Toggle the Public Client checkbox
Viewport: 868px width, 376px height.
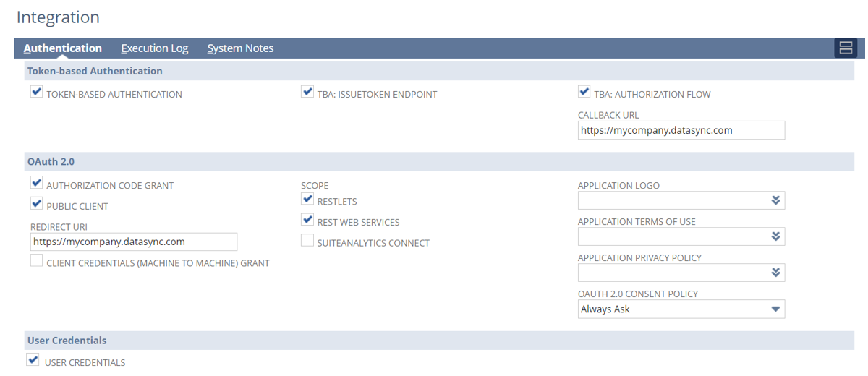pos(36,204)
